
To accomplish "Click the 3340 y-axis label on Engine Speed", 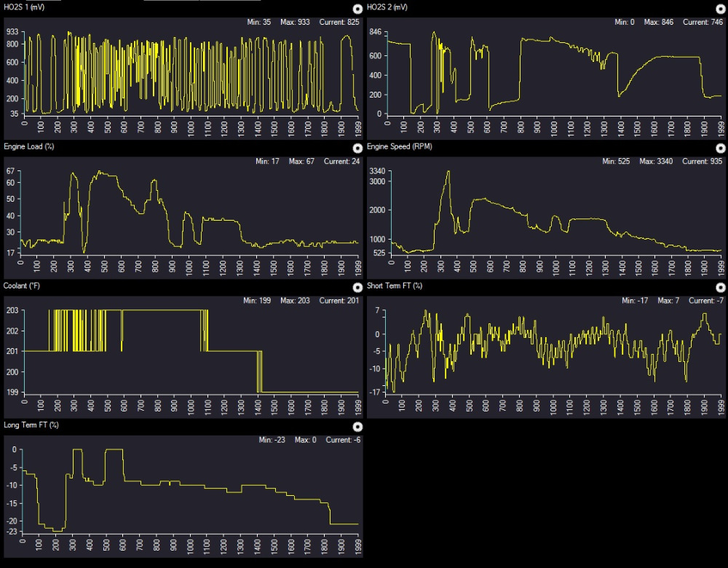I will 376,171.
